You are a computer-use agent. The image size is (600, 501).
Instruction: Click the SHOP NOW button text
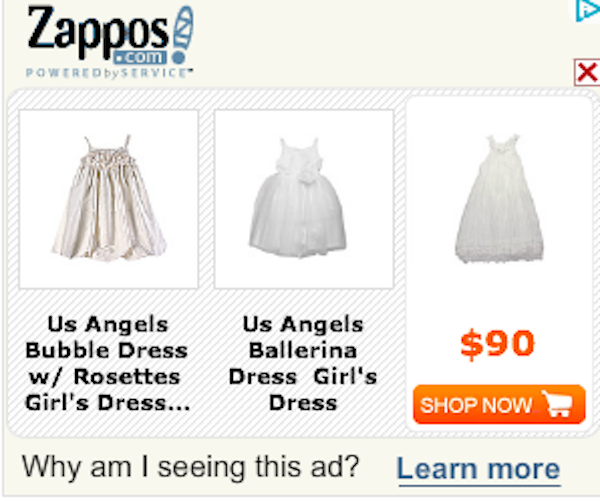[x=476, y=405]
